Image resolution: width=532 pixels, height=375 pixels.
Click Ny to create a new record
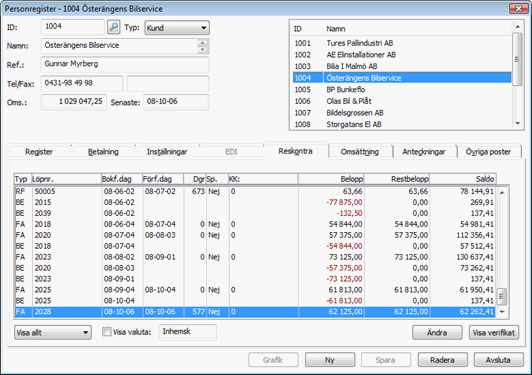coord(330,360)
